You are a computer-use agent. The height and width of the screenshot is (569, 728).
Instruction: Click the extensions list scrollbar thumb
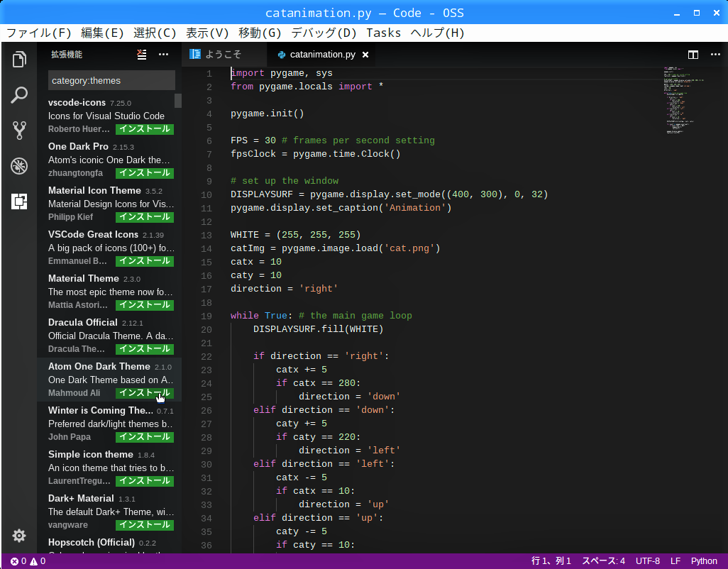pos(178,101)
